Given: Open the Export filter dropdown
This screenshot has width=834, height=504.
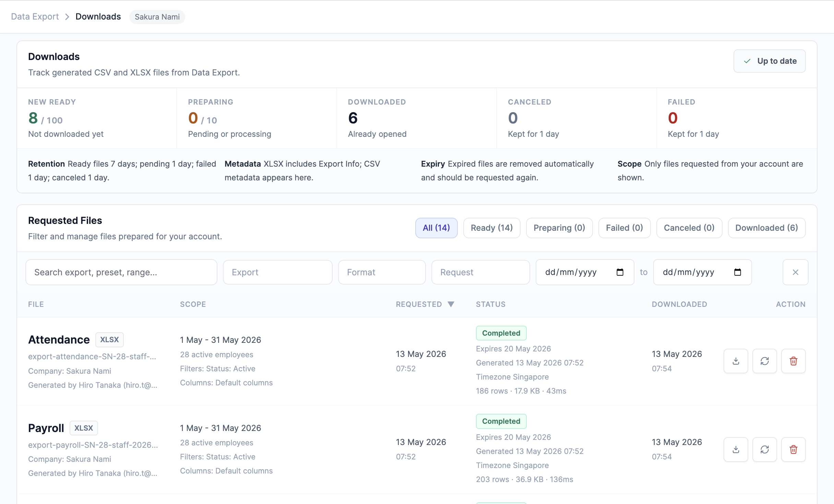Looking at the screenshot, I should pyautogui.click(x=278, y=272).
